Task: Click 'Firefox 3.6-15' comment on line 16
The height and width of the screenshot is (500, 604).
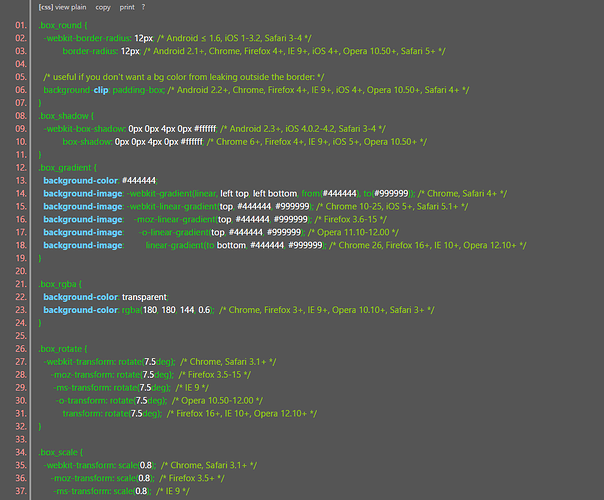Action: click(350, 219)
